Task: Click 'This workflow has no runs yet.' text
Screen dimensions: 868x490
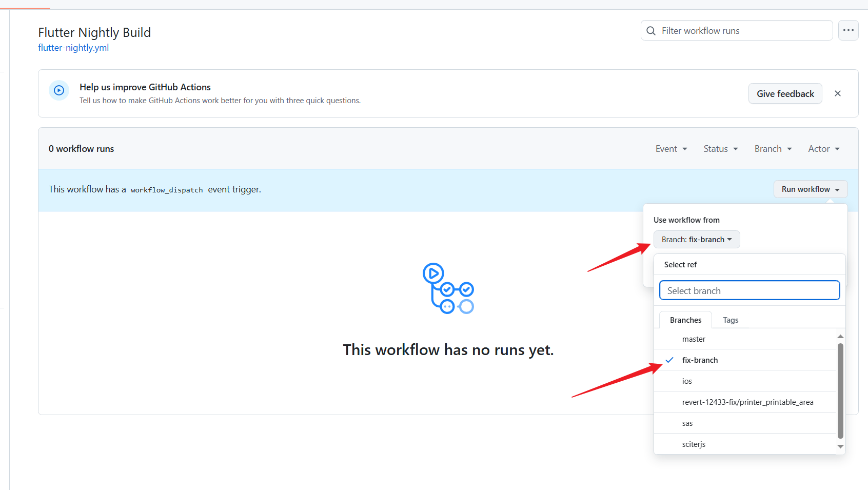Action: click(x=448, y=350)
